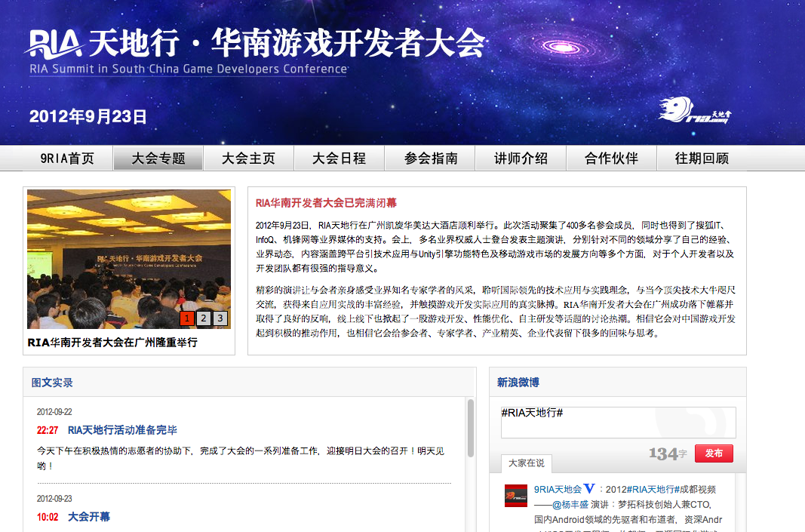Viewport: 805px width, 532px height.
Task: Click the RIA logo in header banner
Action: [x=54, y=43]
